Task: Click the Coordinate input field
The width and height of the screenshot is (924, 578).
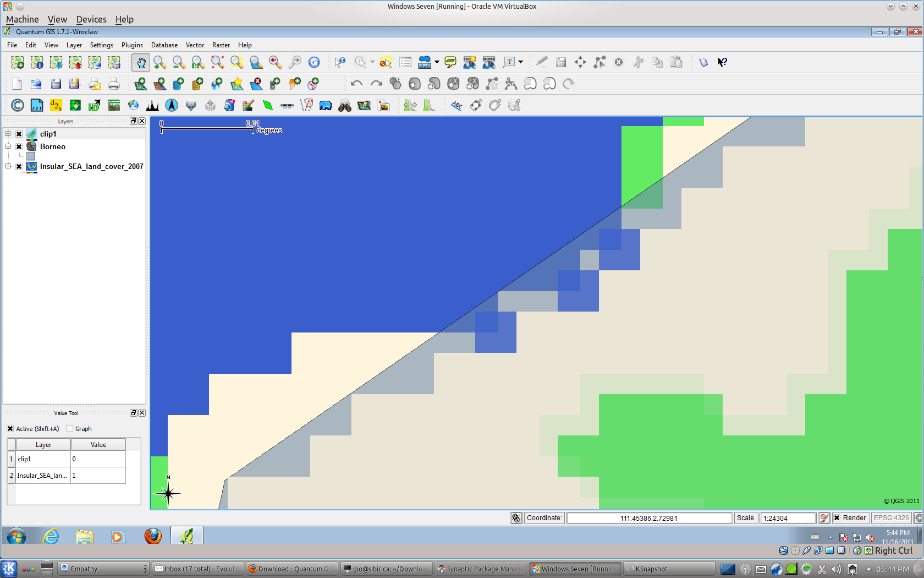Action: [649, 518]
